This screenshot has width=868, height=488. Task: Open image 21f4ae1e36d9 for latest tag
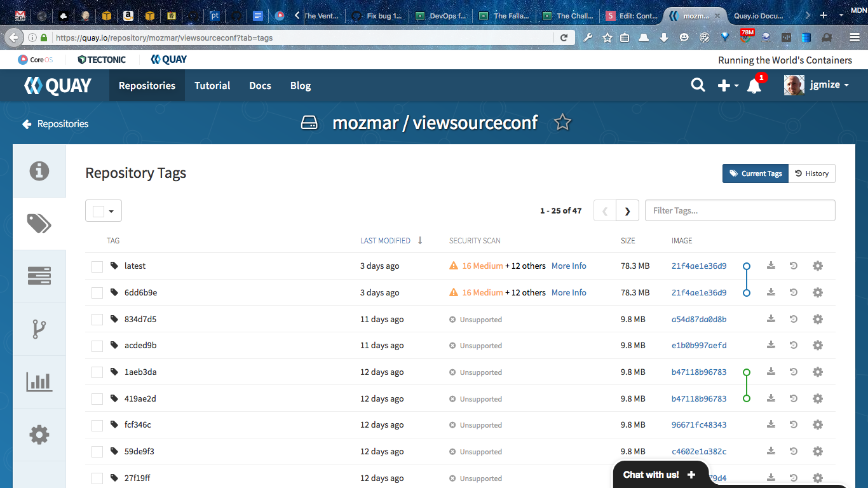[x=699, y=266]
